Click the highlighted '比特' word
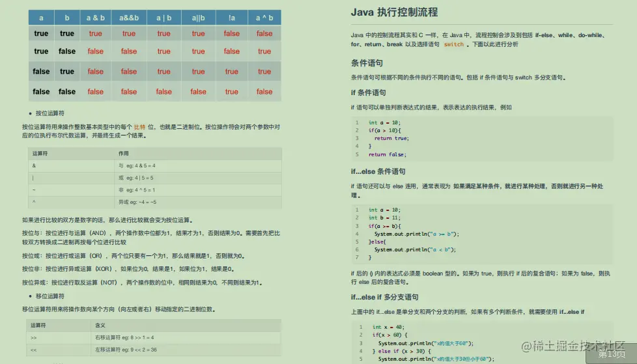Screen dimensions: 637x364 (x=140, y=127)
